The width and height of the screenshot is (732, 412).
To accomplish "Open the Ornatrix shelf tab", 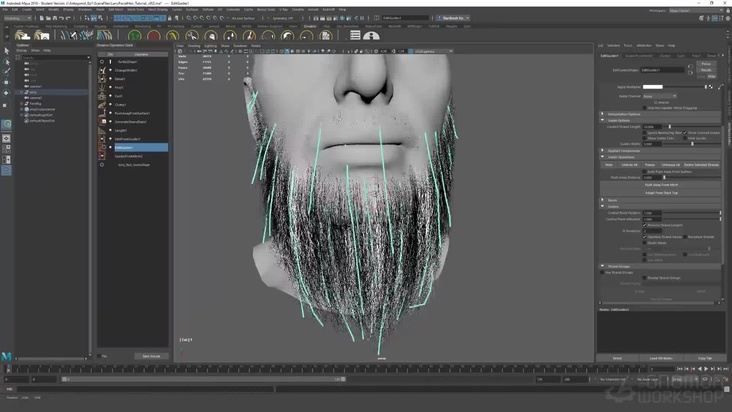I will click(310, 26).
